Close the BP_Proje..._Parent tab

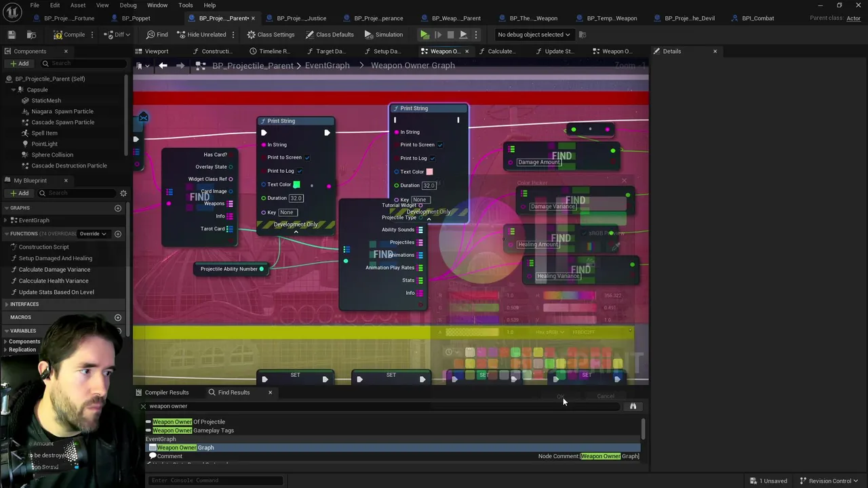(253, 18)
